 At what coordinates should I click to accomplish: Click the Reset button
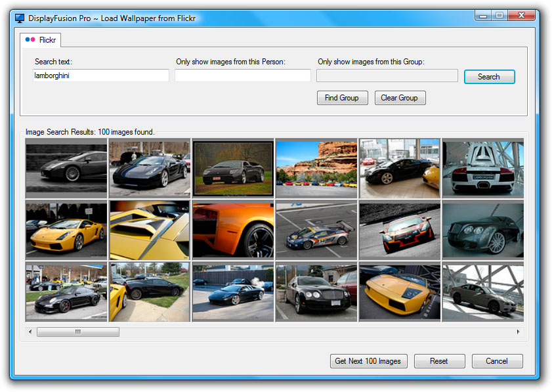[439, 361]
